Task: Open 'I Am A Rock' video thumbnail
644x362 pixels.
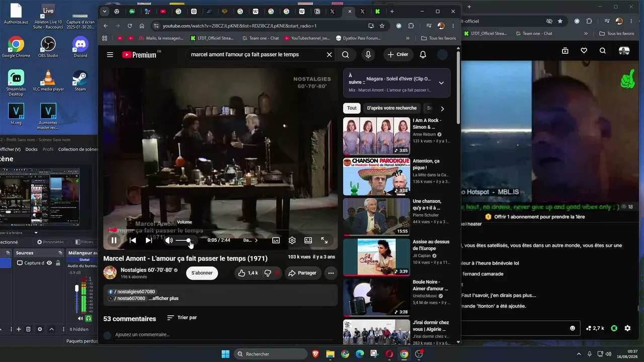Action: [377, 136]
